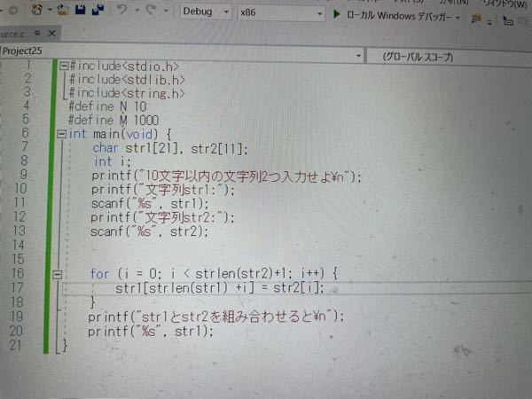Click the green Start Debugging play icon
532x399 pixels.
(x=337, y=14)
